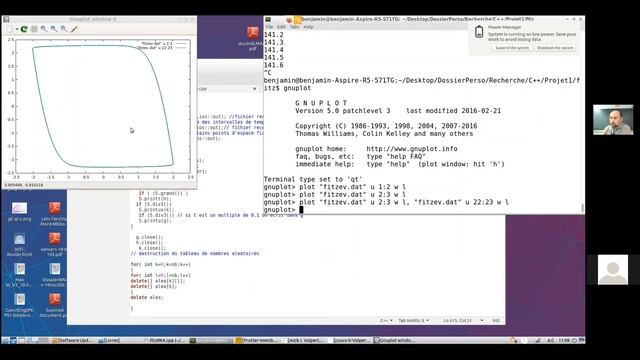Open the Help menu in terminal window
The width and height of the screenshot is (640, 360).
coord(309,27)
